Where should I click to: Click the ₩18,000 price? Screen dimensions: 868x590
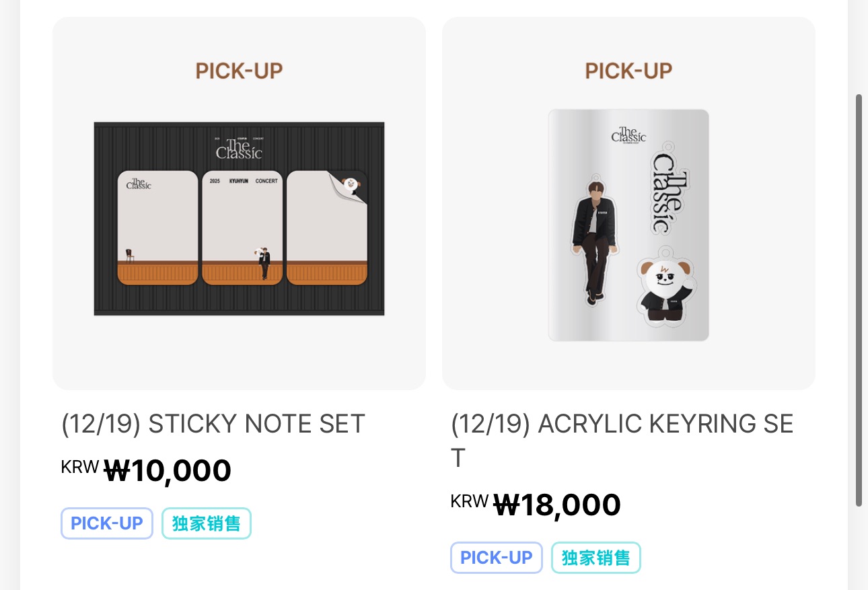click(557, 505)
